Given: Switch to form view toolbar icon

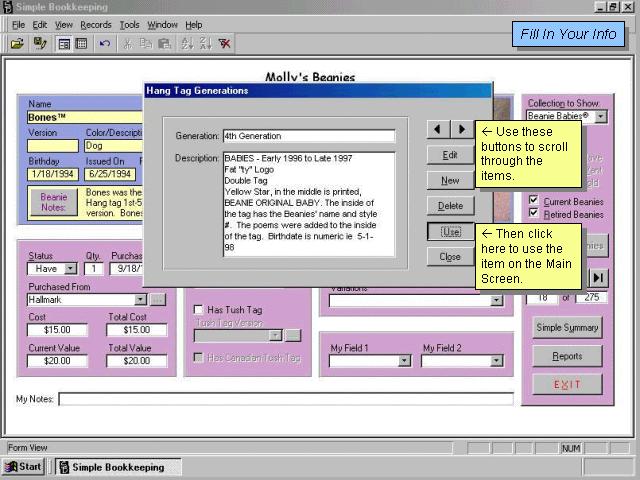Looking at the screenshot, I should (64, 44).
